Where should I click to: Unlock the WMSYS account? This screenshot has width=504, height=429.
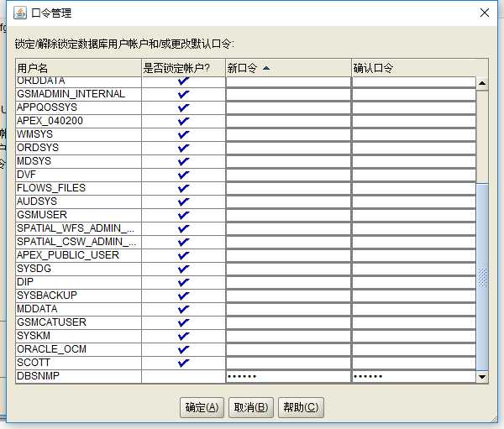pos(183,134)
